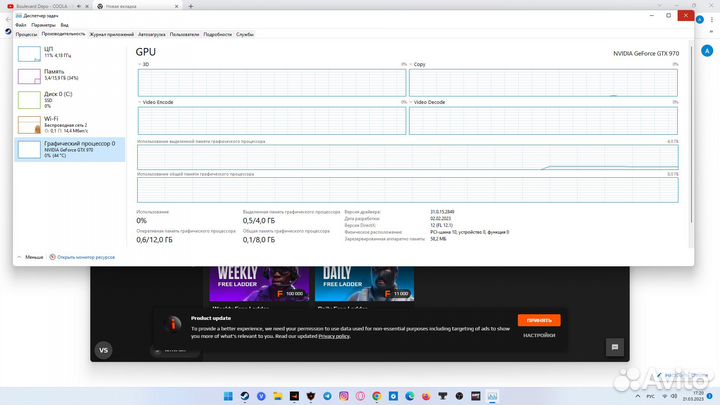Select the ЦП performance item

(x=70, y=53)
